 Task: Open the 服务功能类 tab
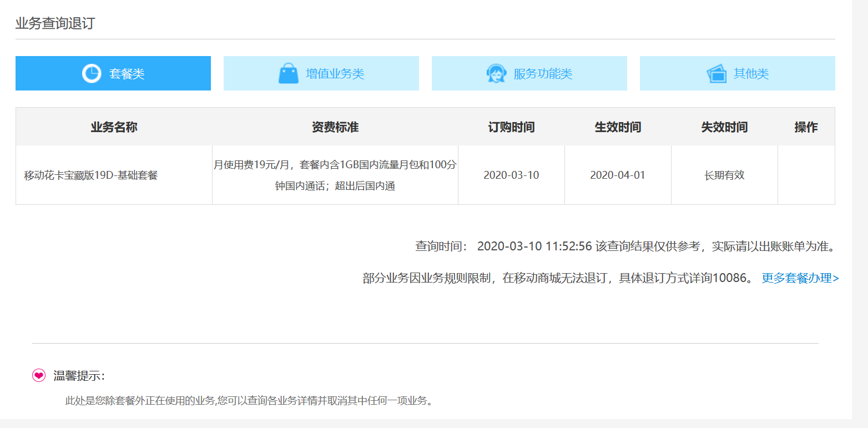click(x=529, y=73)
